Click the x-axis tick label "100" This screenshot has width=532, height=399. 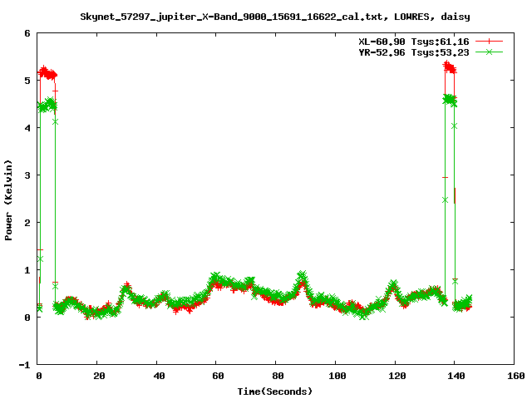(337, 376)
